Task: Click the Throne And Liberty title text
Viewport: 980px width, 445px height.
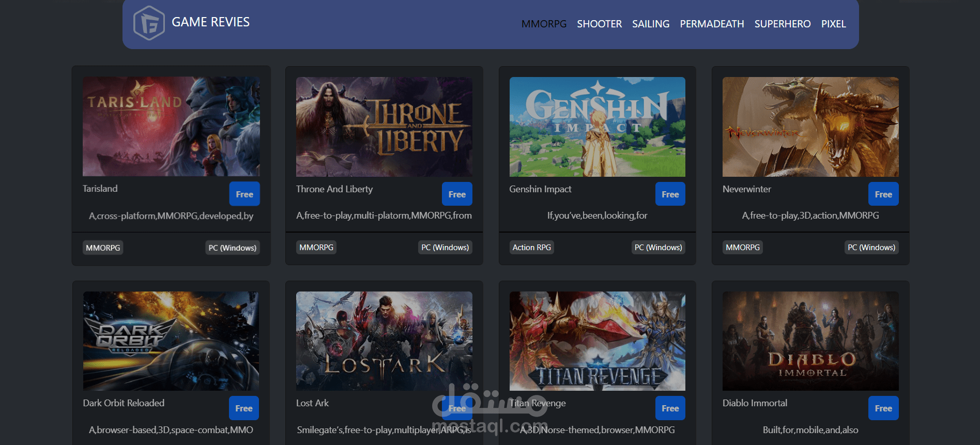Action: coord(334,189)
